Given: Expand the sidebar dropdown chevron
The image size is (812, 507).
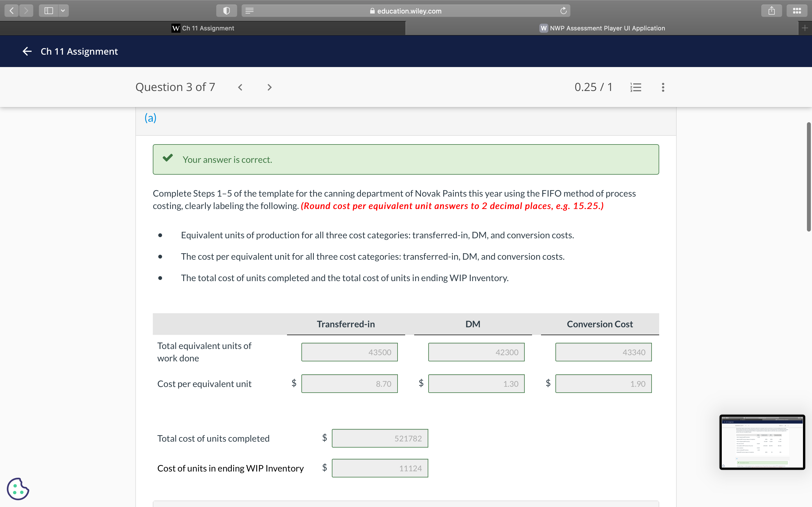Looking at the screenshot, I should pyautogui.click(x=63, y=10).
